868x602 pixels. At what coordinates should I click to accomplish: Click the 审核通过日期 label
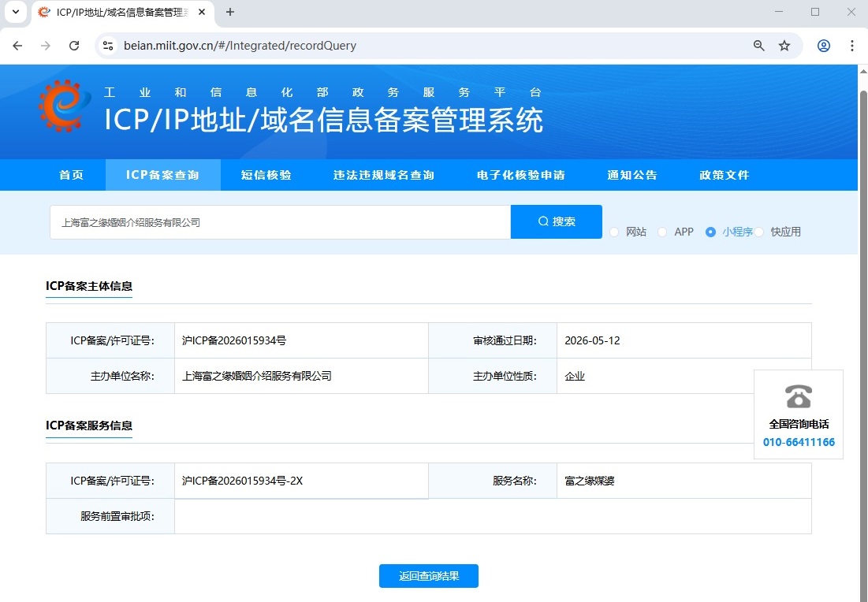point(505,340)
